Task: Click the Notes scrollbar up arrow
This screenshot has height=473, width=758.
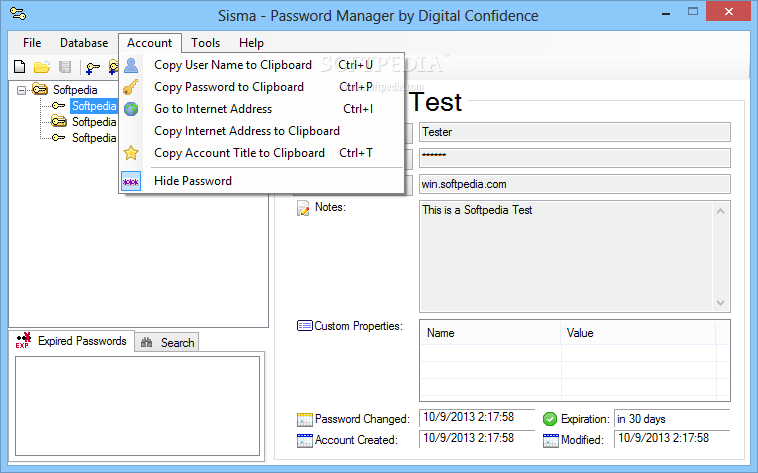Action: point(720,211)
